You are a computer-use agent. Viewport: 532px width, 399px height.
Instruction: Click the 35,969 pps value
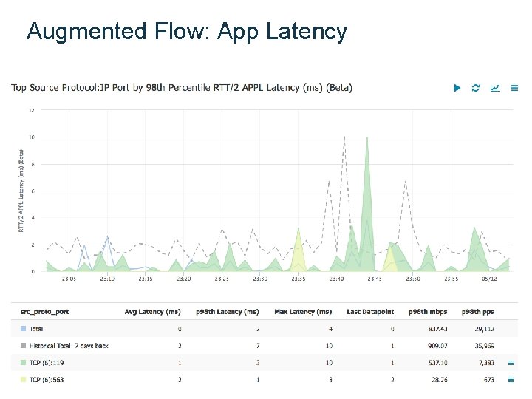[x=485, y=346]
